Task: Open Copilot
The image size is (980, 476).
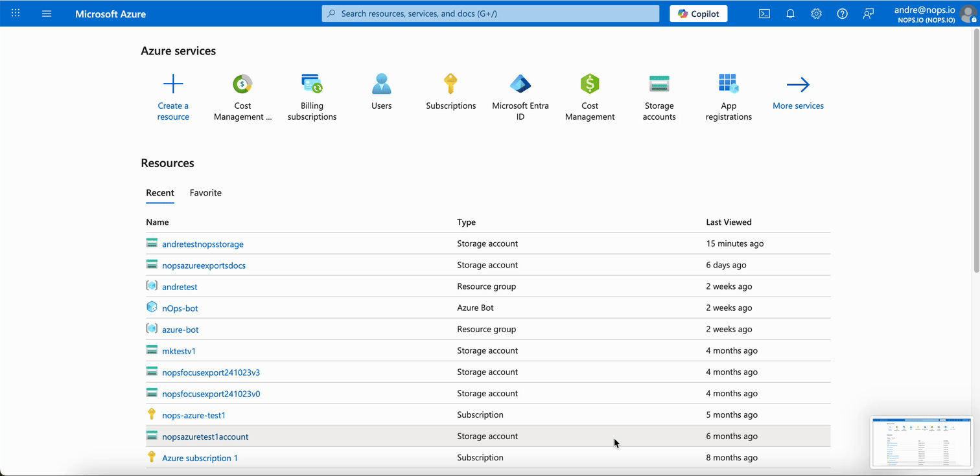Action: (698, 13)
